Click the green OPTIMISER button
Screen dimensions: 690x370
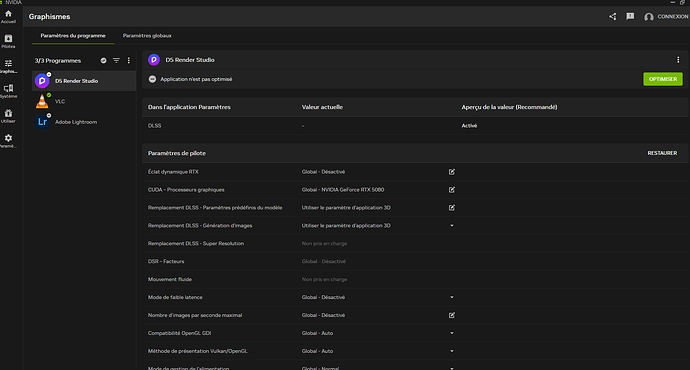pos(663,79)
